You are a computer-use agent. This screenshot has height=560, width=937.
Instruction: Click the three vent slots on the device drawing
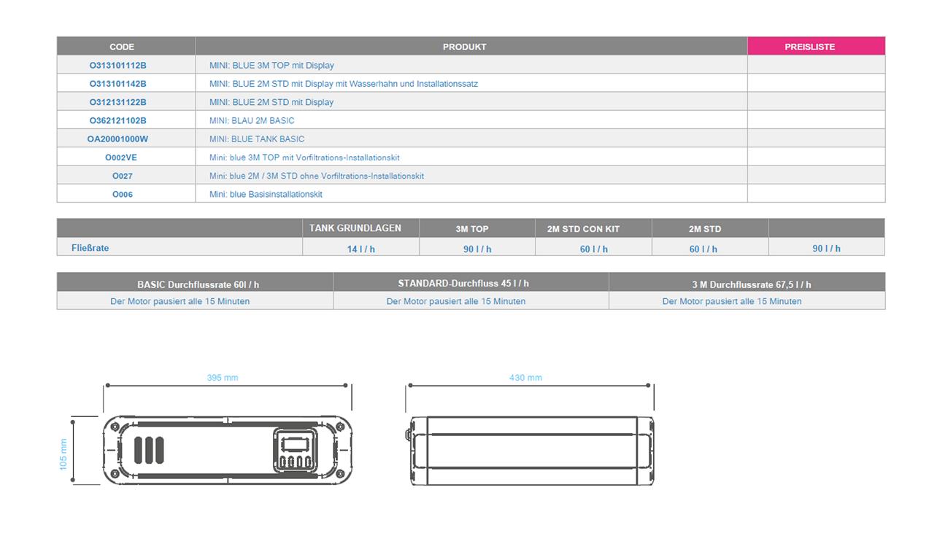[x=148, y=451]
